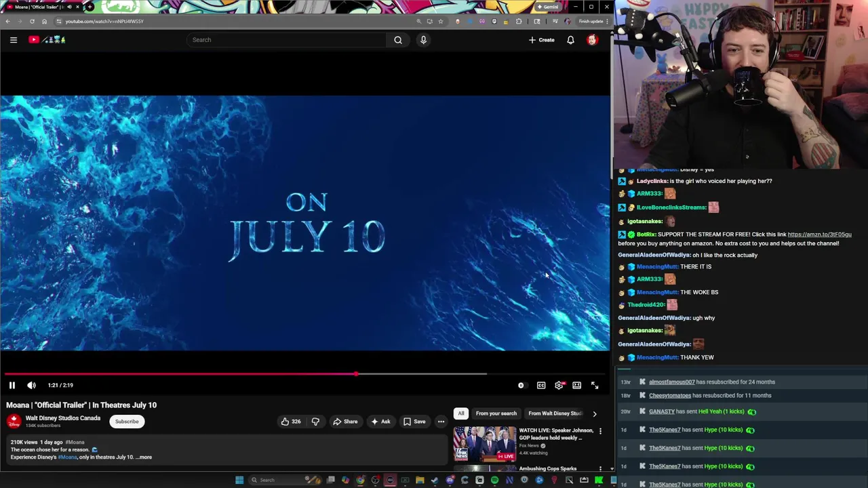Enter fullscreen mode
The image size is (868, 488).
595,385
